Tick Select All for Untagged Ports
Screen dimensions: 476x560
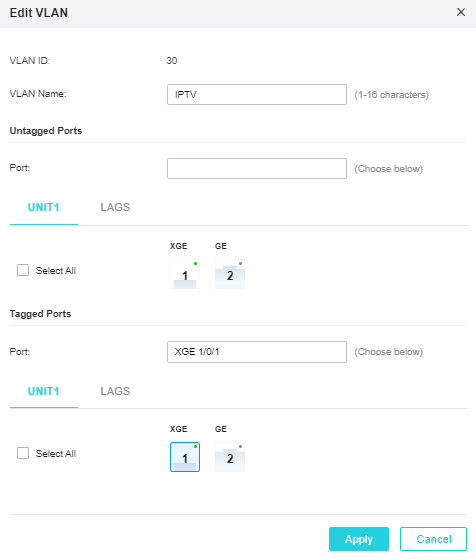pyautogui.click(x=23, y=270)
